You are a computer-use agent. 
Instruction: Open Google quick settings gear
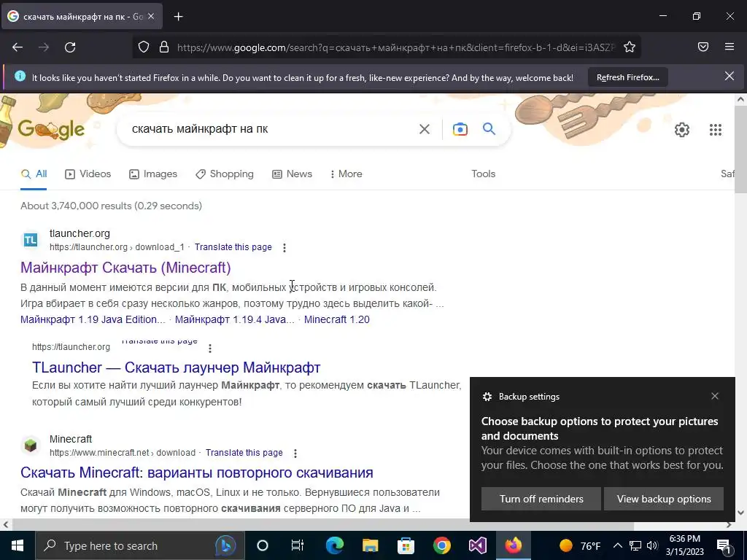(682, 130)
